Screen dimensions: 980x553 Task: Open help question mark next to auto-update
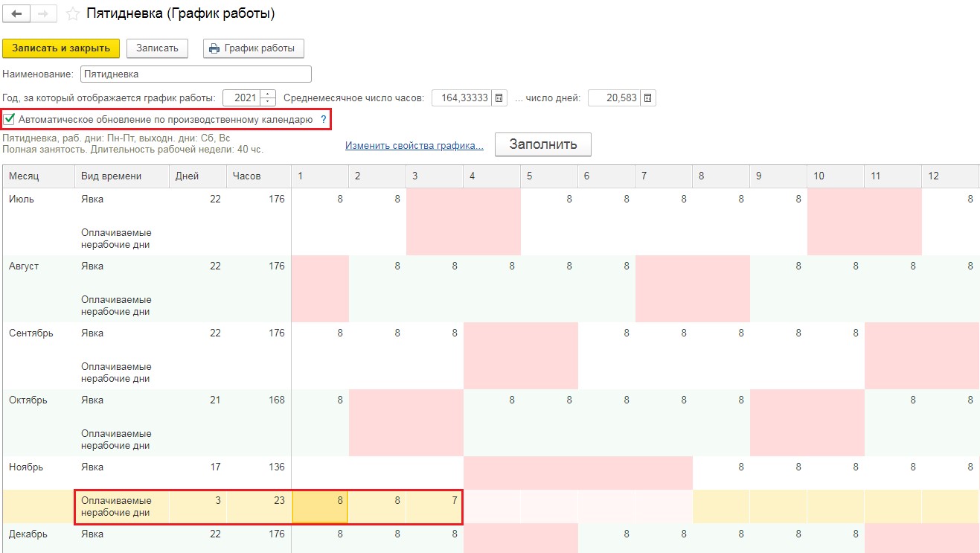[323, 119]
